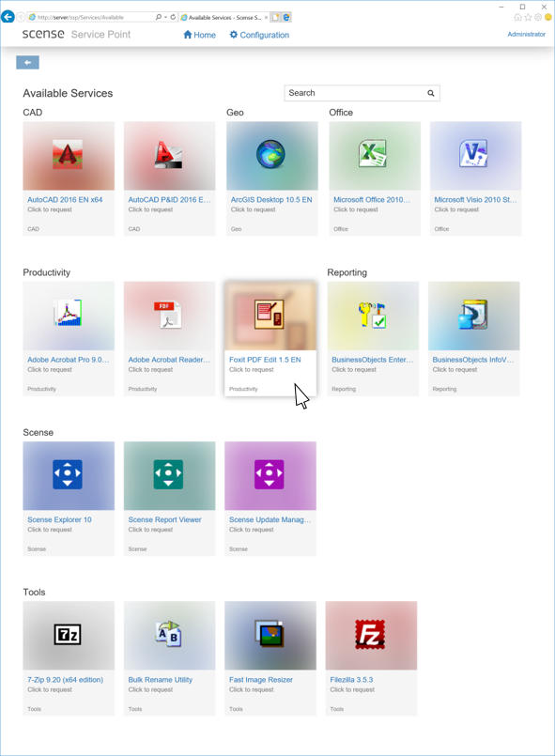Select the purple Scense Update Manager icon

tap(270, 474)
